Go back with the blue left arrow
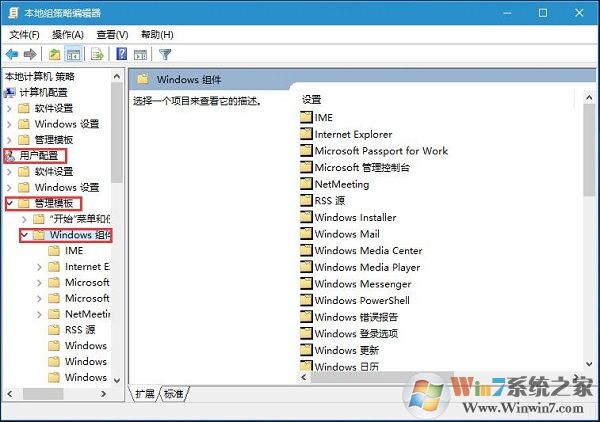Screen dimensions: 600x422 [x=12, y=54]
